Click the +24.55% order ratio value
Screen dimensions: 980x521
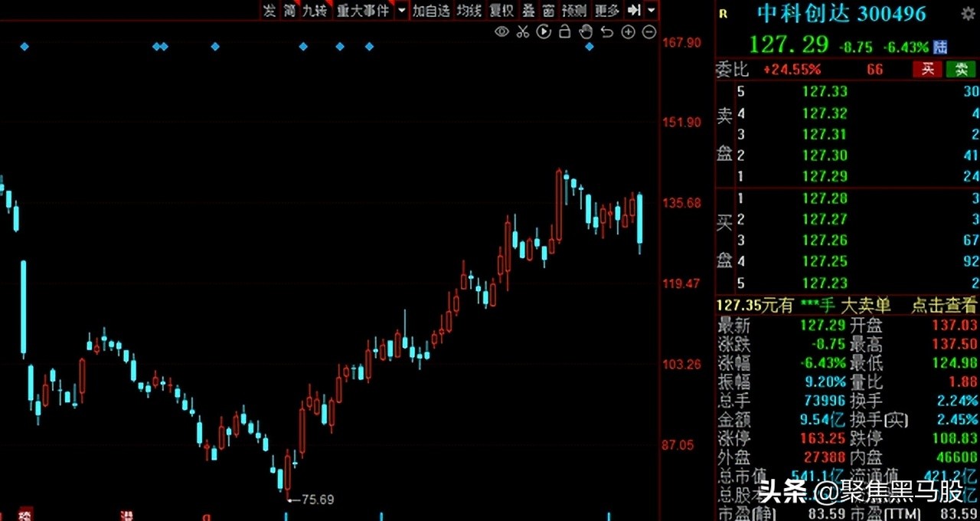coord(792,70)
